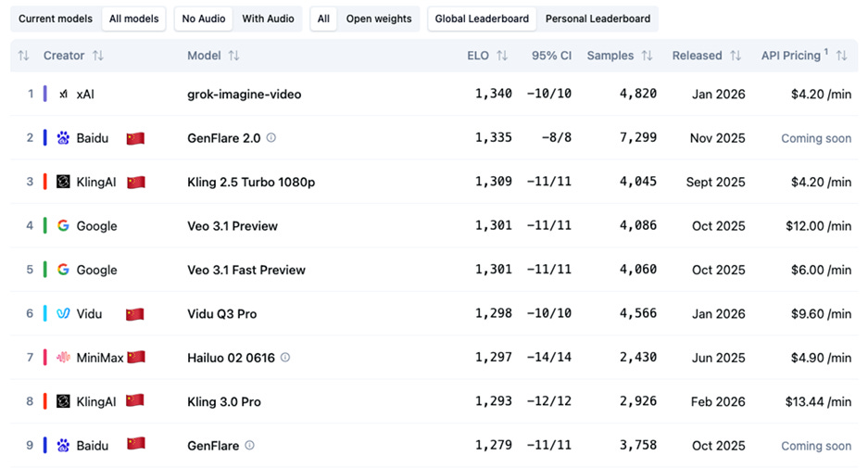Sort by ELO using its arrows
The width and height of the screenshot is (868, 468).
(502, 56)
